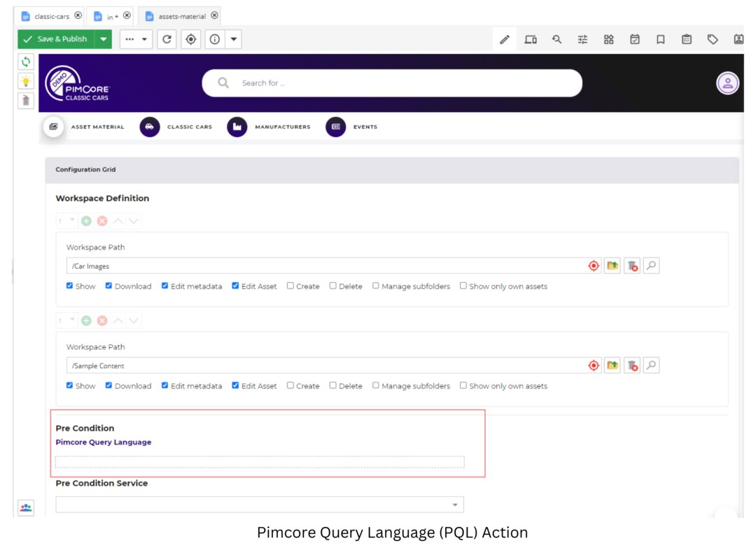Click the magnifier search icon for /Car Images
The image size is (756, 546).
tap(652, 266)
